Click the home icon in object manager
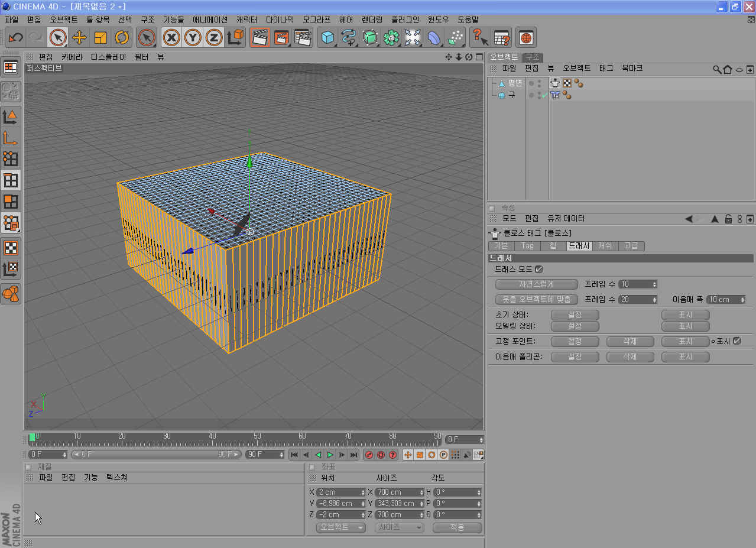 (x=728, y=69)
